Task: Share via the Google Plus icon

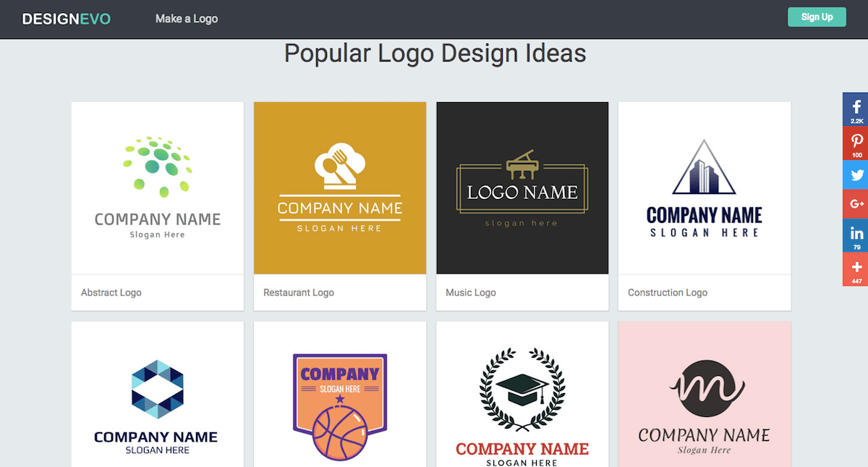Action: click(x=856, y=204)
